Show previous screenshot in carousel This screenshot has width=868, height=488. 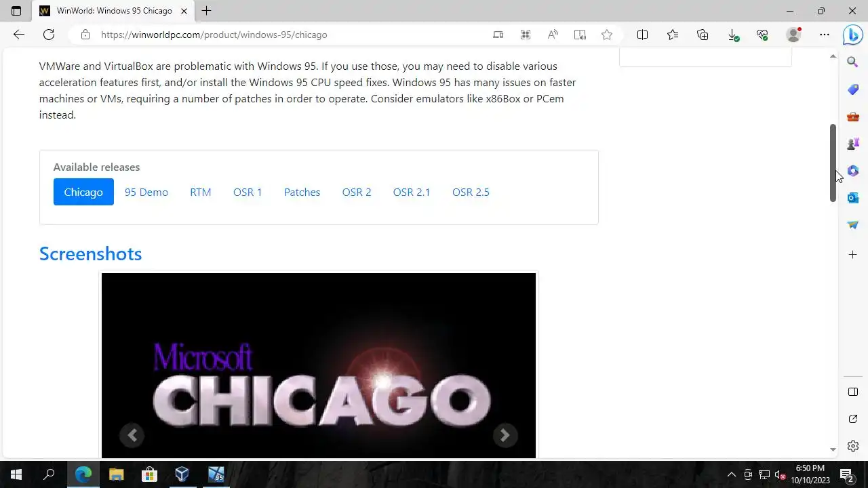click(x=132, y=435)
